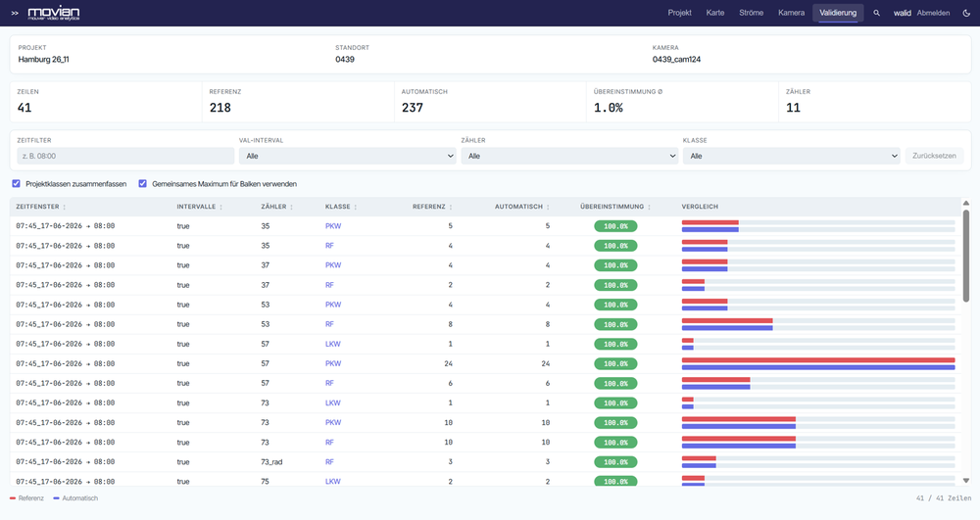Toggle dark mode with the moon icon

point(965,13)
